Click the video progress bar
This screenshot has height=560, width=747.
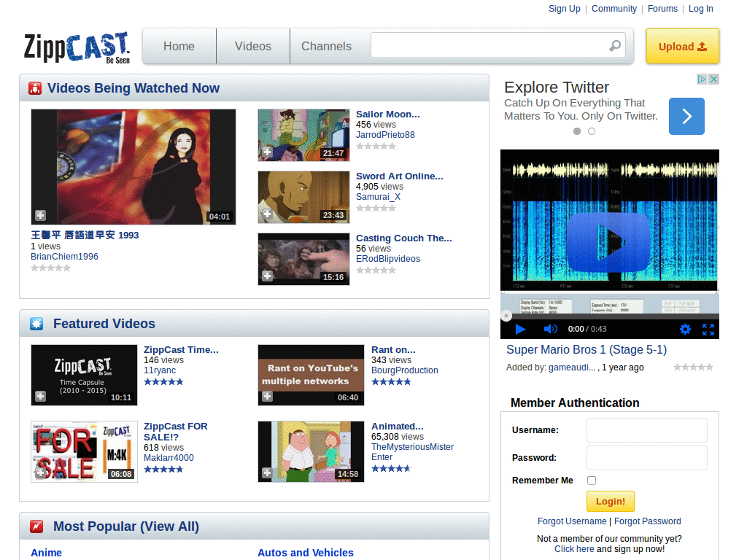[610, 316]
